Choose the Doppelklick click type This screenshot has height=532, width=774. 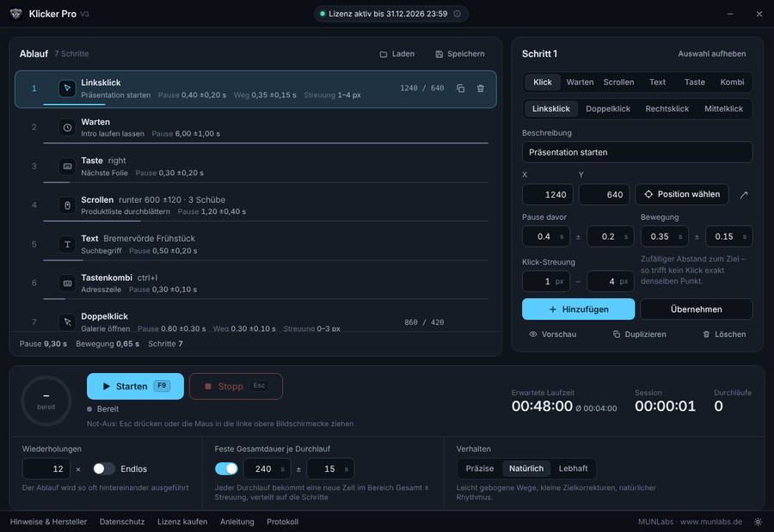point(608,108)
